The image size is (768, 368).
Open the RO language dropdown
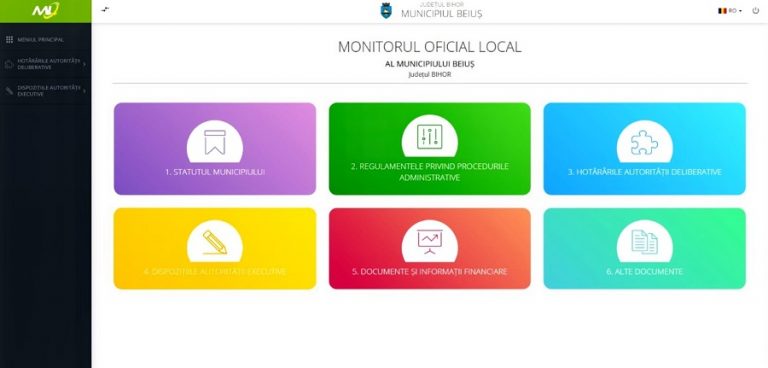pyautogui.click(x=730, y=11)
